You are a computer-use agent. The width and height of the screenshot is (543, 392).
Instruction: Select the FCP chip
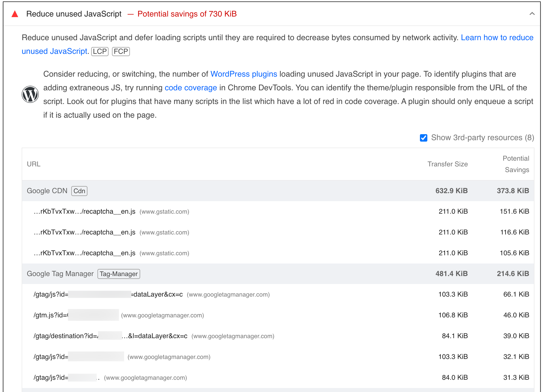pyautogui.click(x=121, y=51)
